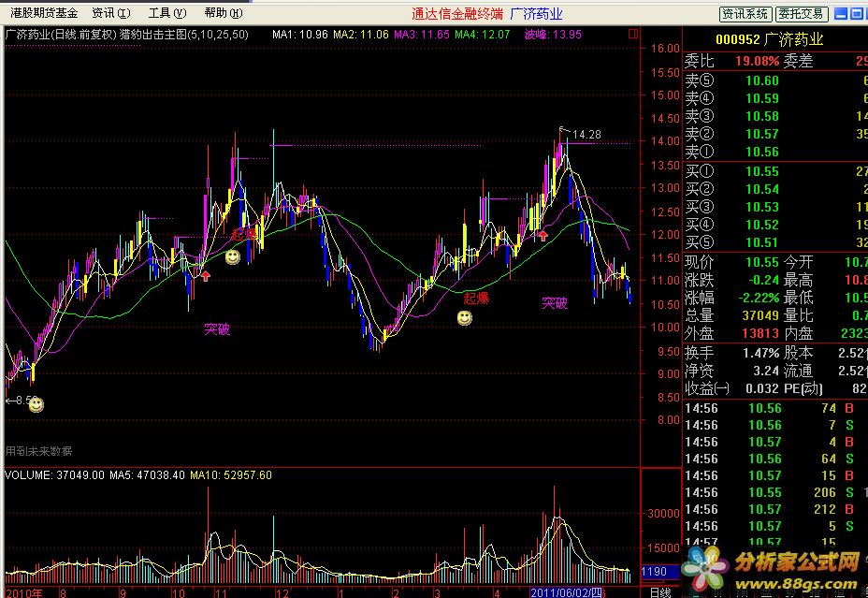Select the 14:56 tick with volume 206
868x598 pixels.
pyautogui.click(x=775, y=493)
